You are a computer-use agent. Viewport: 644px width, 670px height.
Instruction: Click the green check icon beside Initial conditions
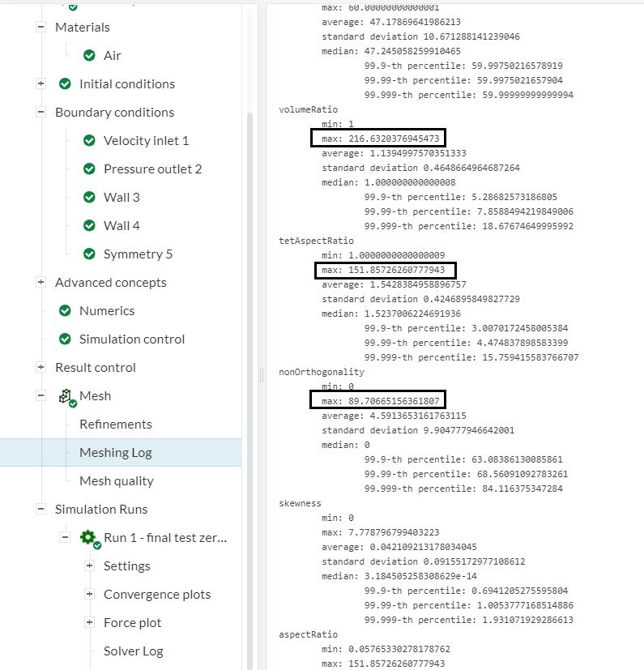click(x=65, y=83)
